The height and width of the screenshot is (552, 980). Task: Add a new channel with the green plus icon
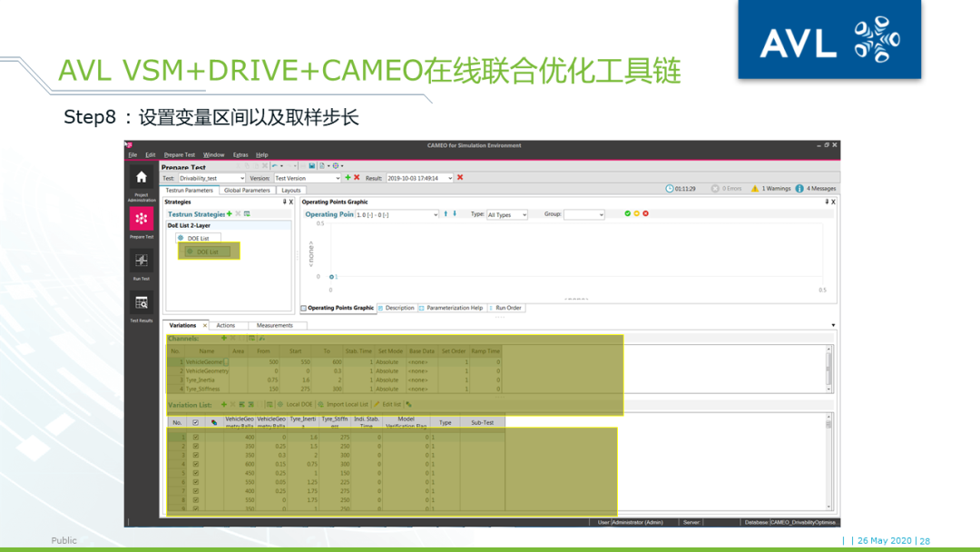coord(223,337)
